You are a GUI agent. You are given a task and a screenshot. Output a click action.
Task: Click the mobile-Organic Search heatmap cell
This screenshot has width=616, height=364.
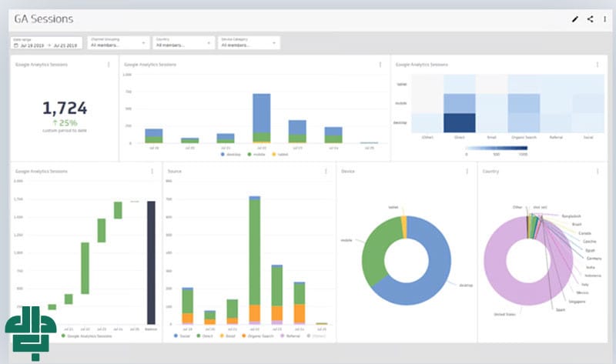click(524, 103)
